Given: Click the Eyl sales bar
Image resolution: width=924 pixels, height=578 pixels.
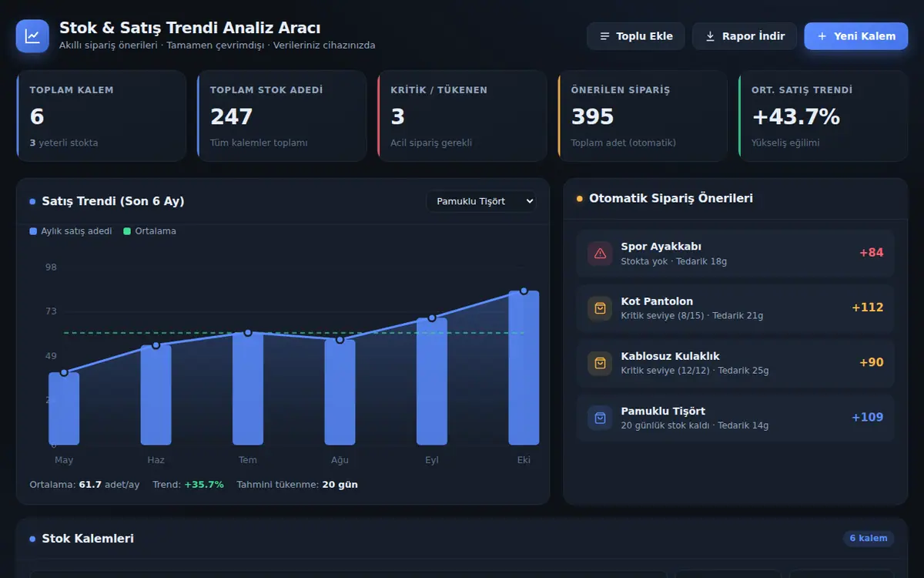Looking at the screenshot, I should (x=432, y=381).
